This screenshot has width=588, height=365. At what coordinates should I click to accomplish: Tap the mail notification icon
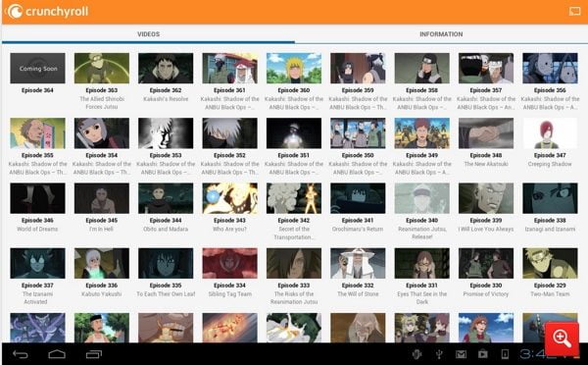(461, 354)
